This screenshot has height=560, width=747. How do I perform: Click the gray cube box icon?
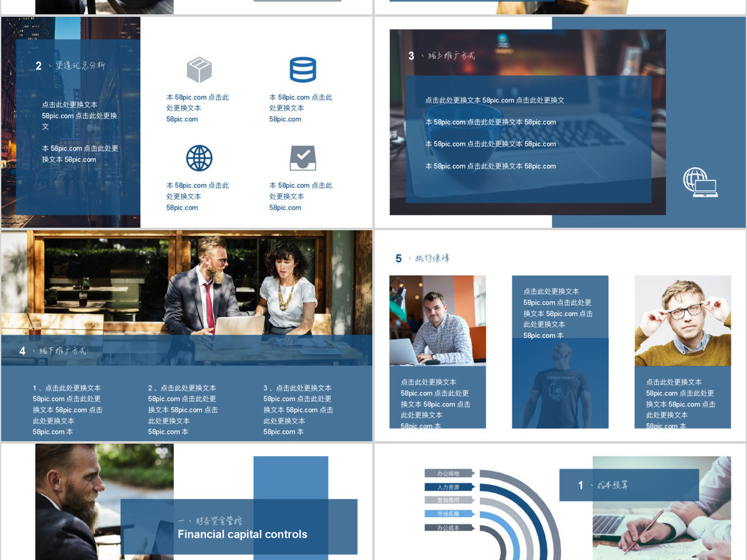tap(199, 70)
